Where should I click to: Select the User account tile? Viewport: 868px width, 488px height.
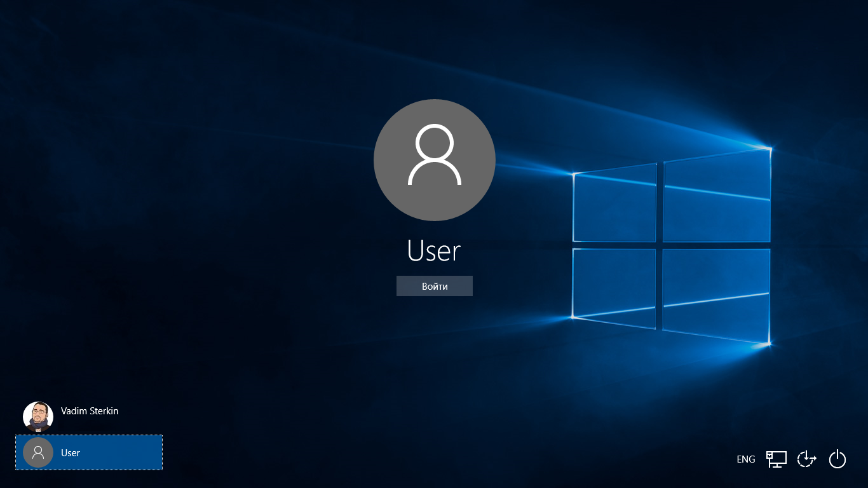(89, 452)
